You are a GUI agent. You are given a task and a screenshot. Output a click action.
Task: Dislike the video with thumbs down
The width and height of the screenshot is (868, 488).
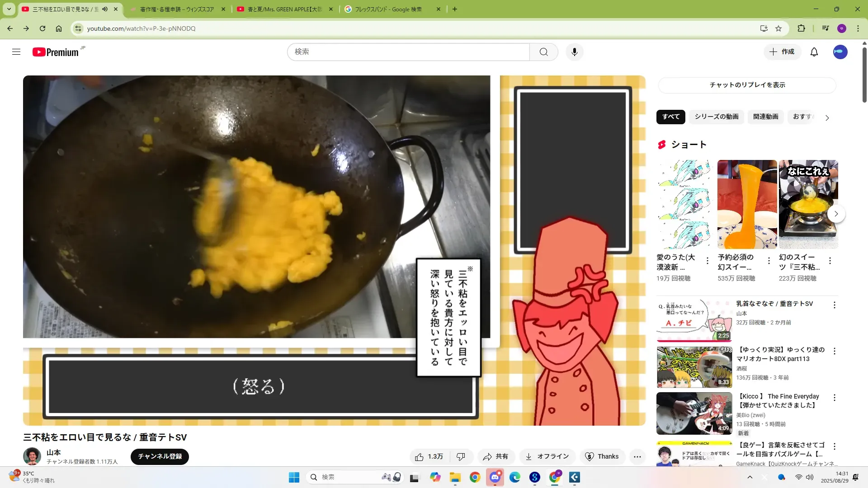tap(461, 457)
